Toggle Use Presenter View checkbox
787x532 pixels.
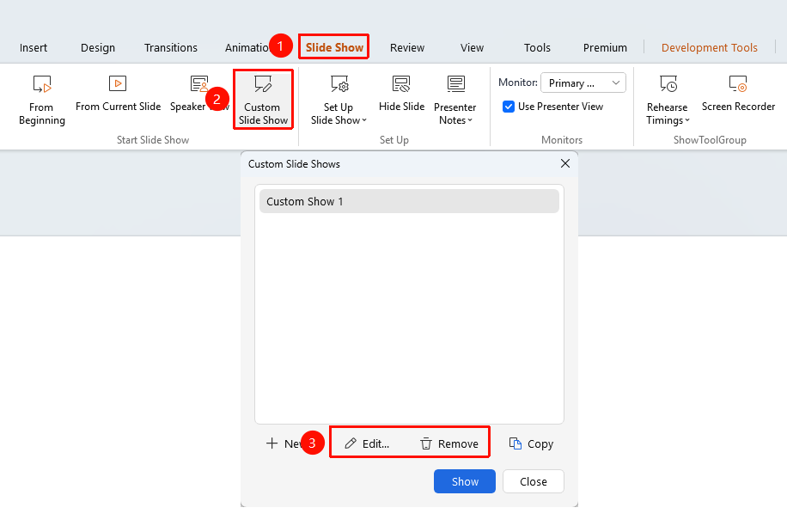tap(509, 107)
